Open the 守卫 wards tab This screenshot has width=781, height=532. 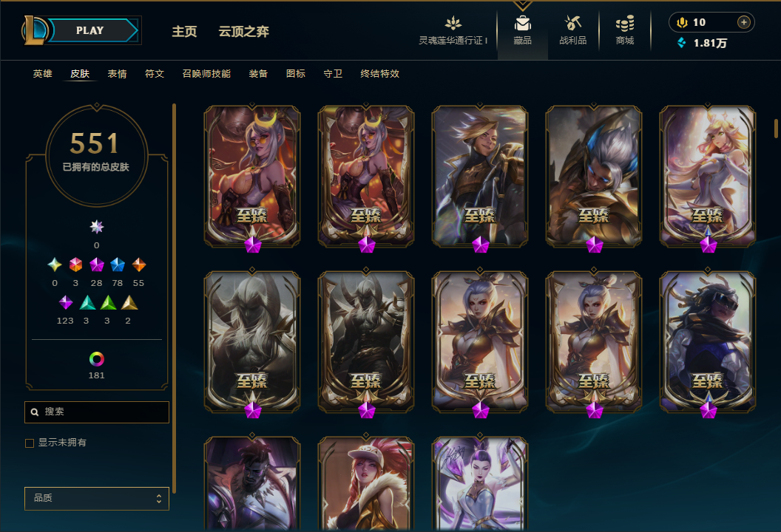[333, 74]
